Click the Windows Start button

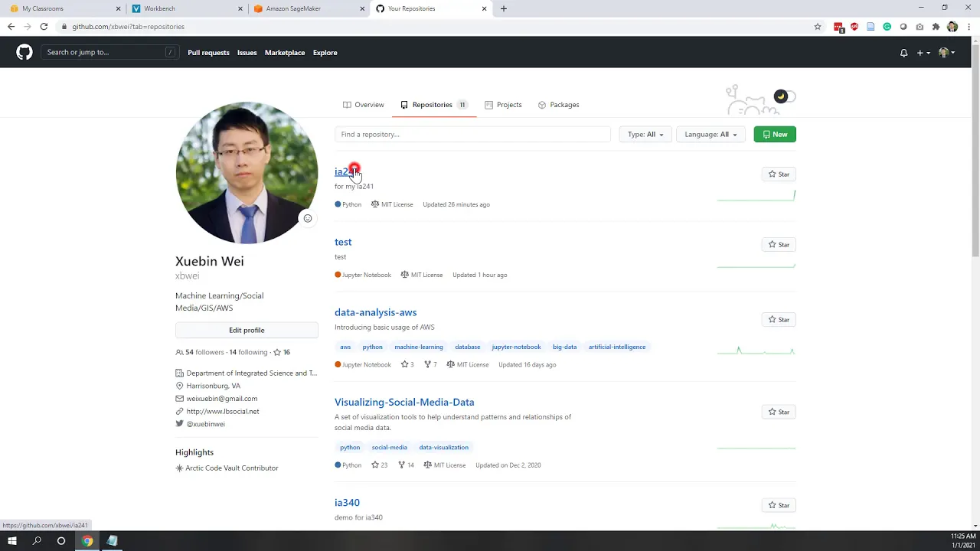click(x=12, y=541)
